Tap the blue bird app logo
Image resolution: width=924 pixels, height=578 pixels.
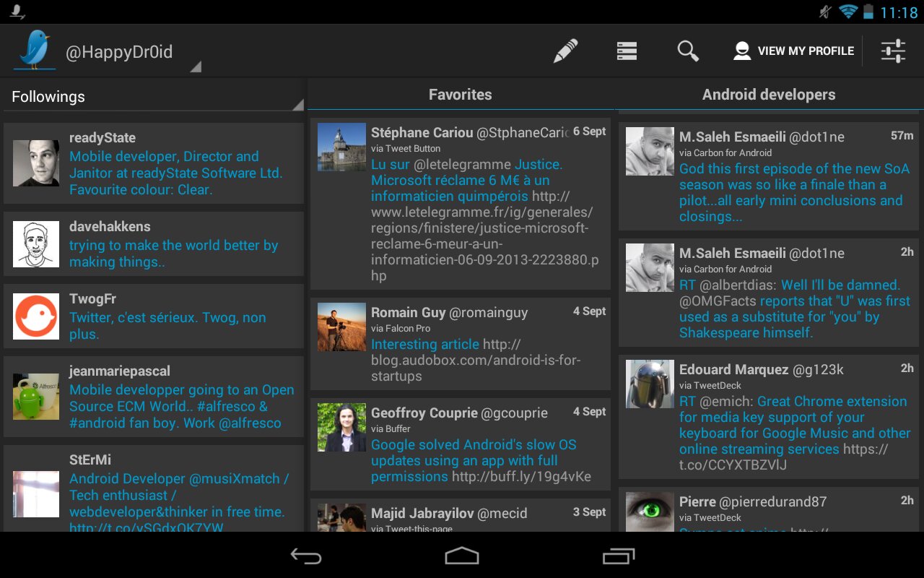[x=35, y=50]
